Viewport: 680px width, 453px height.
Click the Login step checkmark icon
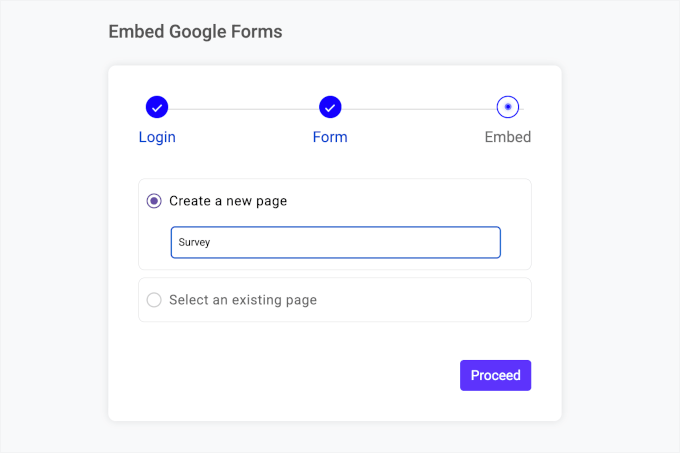(x=157, y=107)
